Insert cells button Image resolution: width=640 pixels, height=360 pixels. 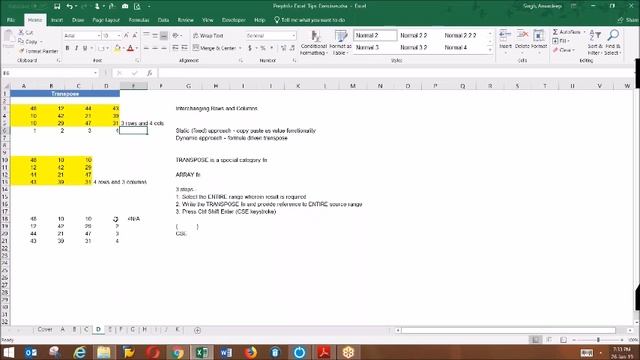coord(505,40)
